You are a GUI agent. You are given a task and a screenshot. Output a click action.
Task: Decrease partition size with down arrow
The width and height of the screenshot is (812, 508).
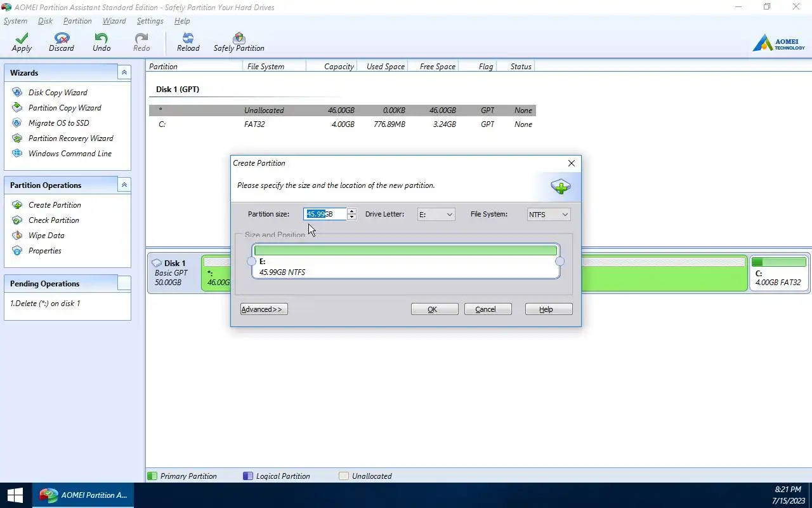(x=351, y=217)
